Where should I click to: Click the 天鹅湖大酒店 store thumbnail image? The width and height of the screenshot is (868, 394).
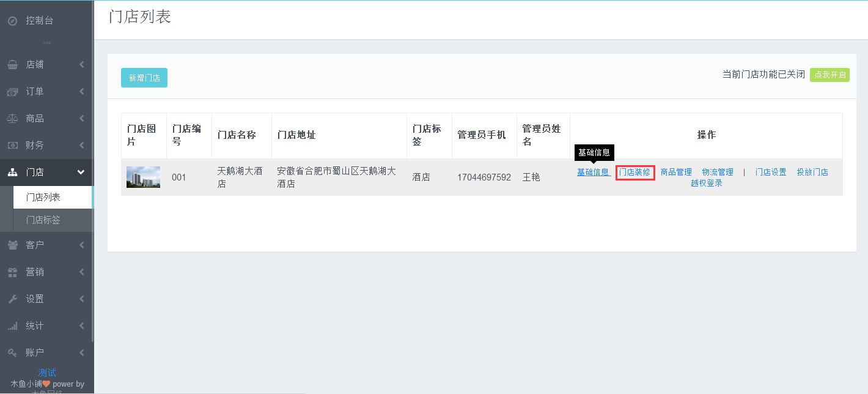(x=143, y=177)
